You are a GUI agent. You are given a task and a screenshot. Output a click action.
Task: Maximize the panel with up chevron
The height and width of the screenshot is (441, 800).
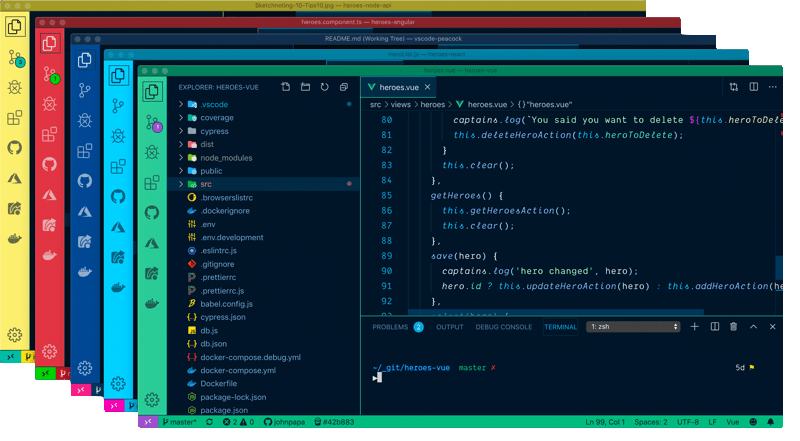[754, 327]
